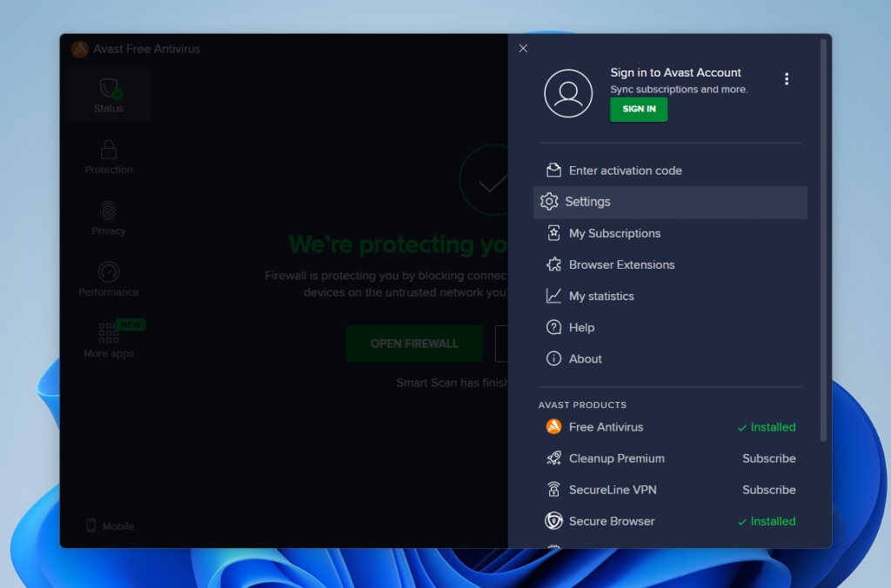Click the Free Antivirus orange icon
891x588 pixels.
tap(554, 427)
